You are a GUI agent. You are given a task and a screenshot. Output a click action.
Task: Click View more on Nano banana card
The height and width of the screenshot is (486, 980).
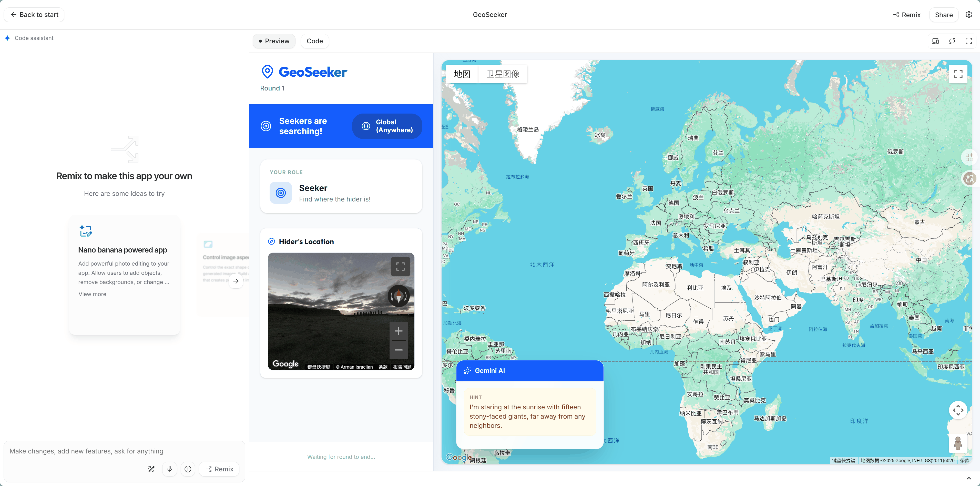(92, 294)
